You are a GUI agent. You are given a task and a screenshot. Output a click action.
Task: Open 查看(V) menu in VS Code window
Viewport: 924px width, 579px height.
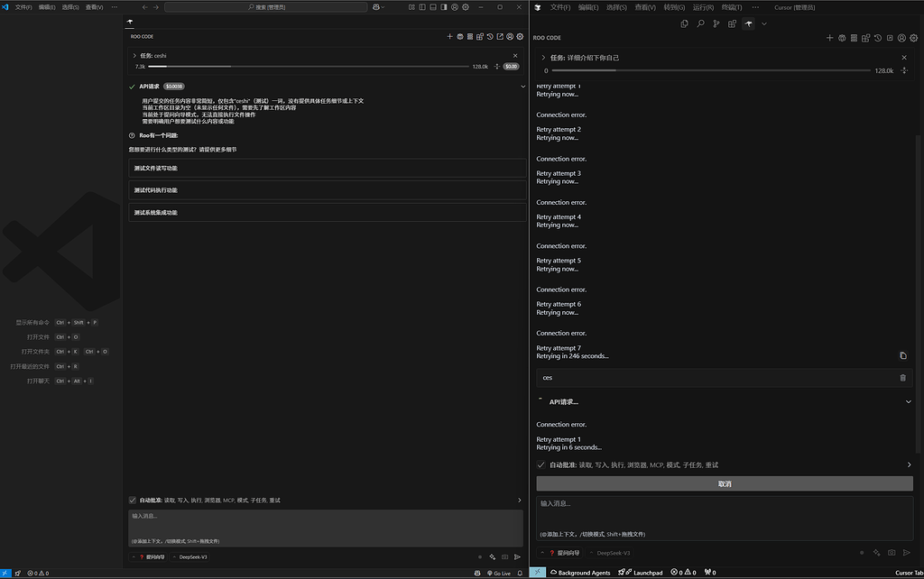[94, 7]
